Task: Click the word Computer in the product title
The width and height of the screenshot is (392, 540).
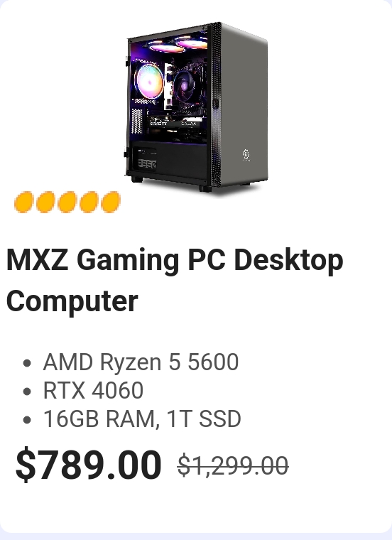Action: (72, 301)
